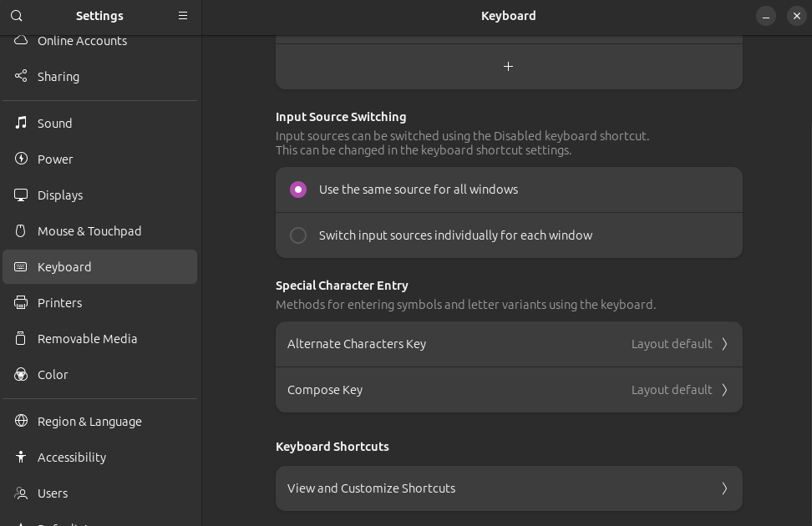
Task: Select Use the same source for all windows
Action: [298, 190]
